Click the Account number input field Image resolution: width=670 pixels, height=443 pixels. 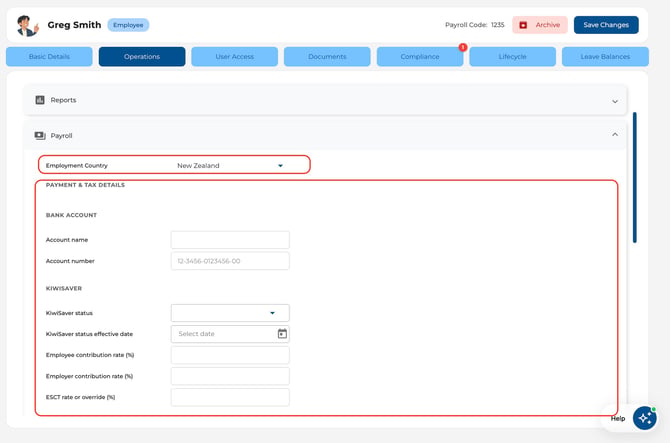[x=230, y=261]
